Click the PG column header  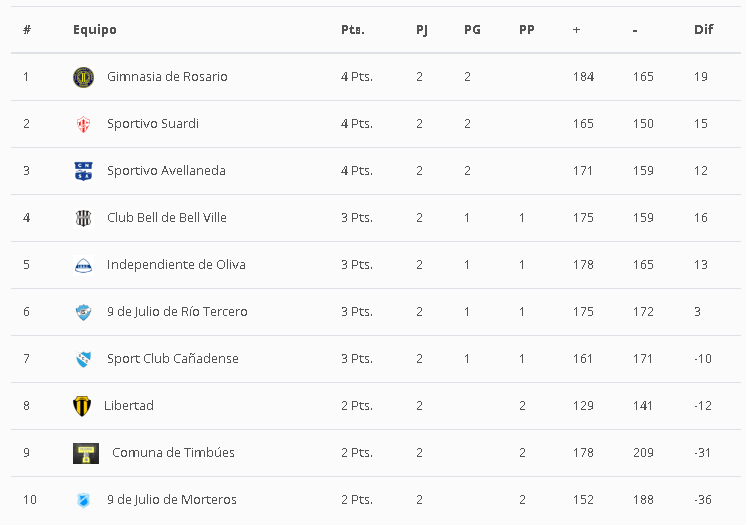472,30
